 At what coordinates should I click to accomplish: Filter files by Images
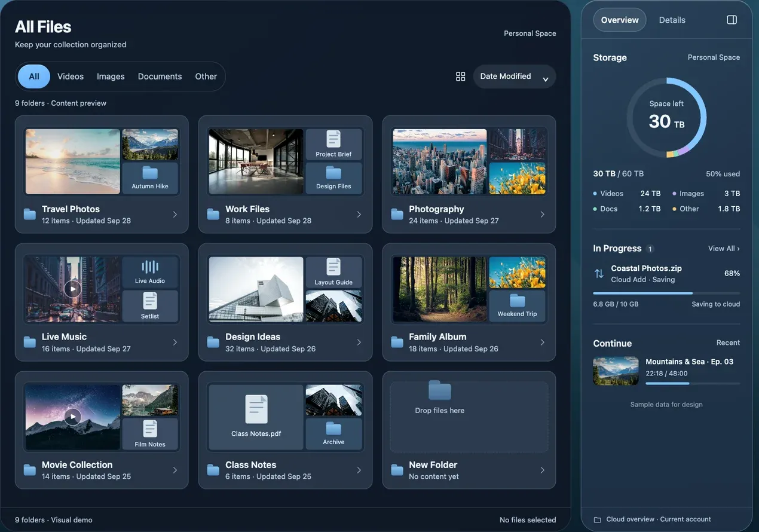[x=111, y=77]
